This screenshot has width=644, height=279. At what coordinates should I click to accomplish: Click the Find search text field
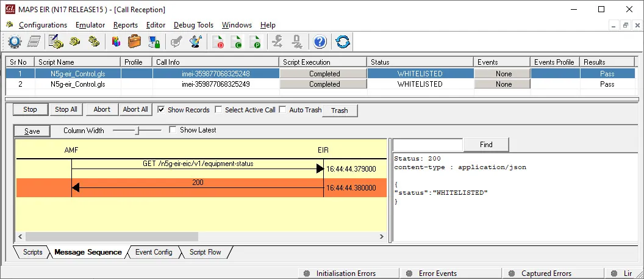point(428,145)
